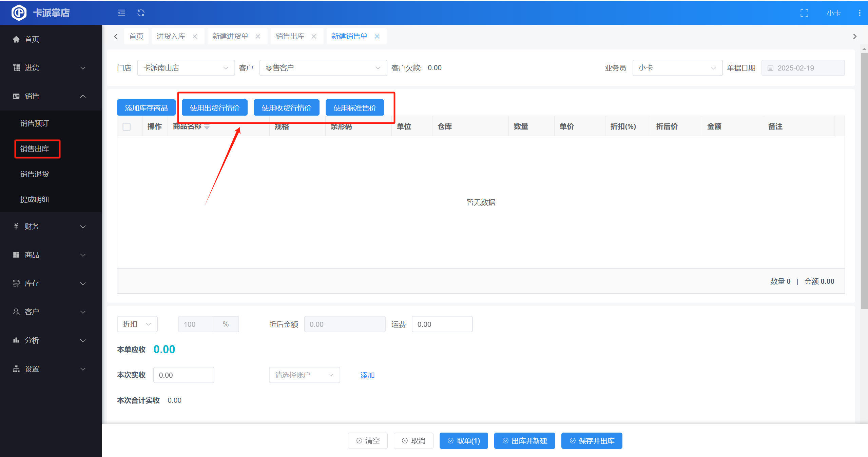Open the 门店 store dropdown
The width and height of the screenshot is (868, 457).
point(186,68)
